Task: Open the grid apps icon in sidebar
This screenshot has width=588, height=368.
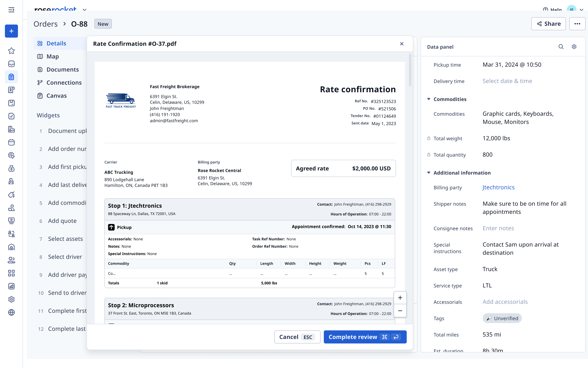Action: pyautogui.click(x=11, y=273)
